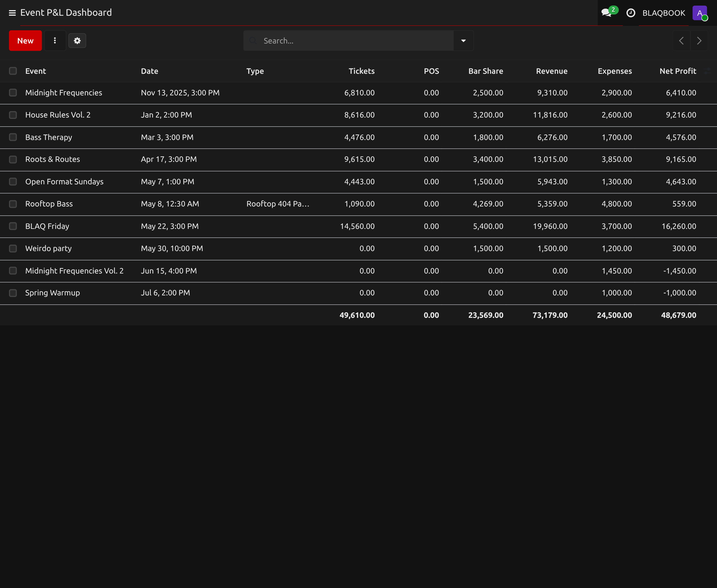Open the BLAQ Friday event record
This screenshot has height=588, width=717.
point(47,226)
